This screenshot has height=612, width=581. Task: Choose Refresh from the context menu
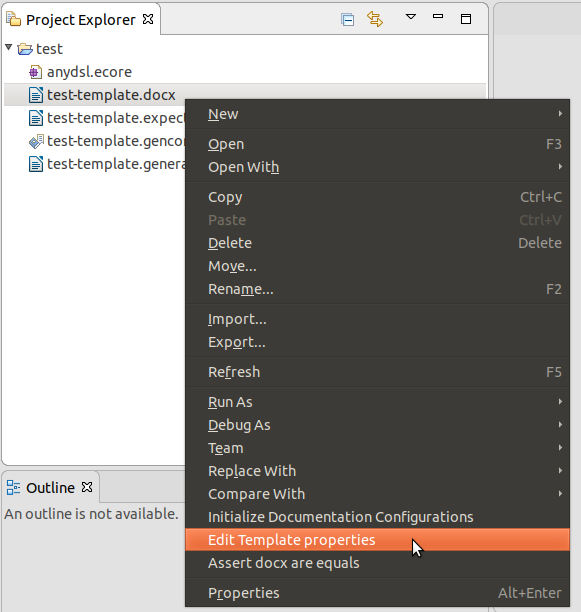[x=377, y=372]
